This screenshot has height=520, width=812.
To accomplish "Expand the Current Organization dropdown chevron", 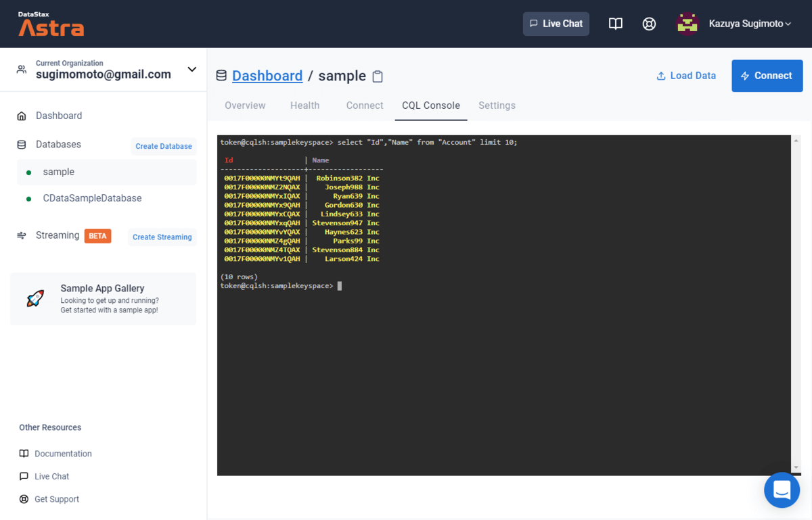I will [192, 70].
